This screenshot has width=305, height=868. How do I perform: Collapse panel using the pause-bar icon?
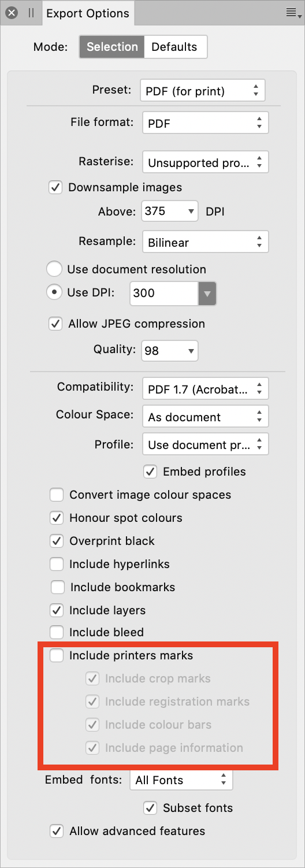point(31,13)
